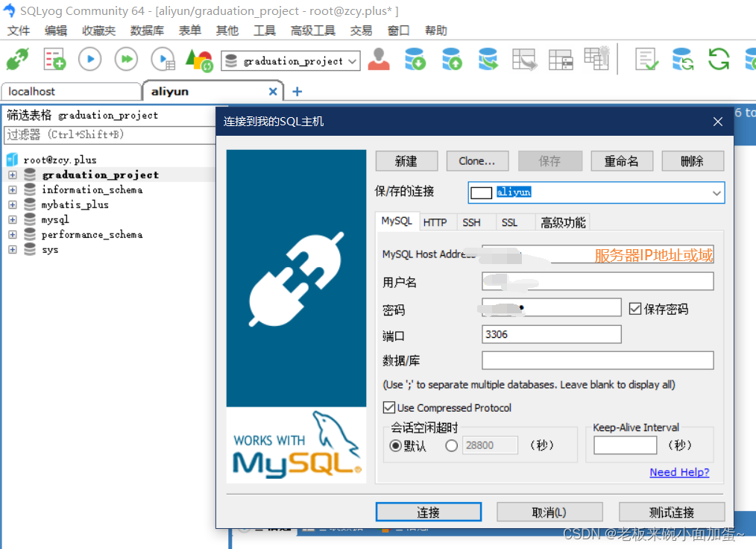Click the colored shapes refresh icon
Viewport: 756px width, 549px height.
point(200,60)
